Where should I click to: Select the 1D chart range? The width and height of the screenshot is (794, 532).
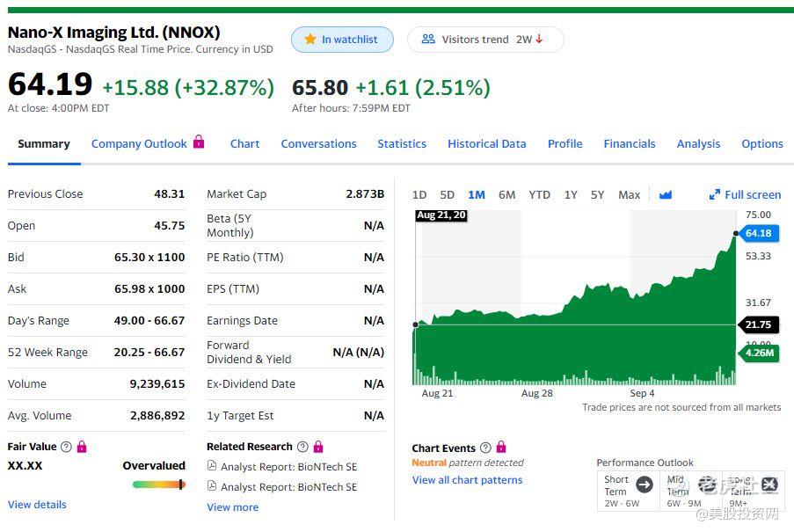pyautogui.click(x=419, y=194)
